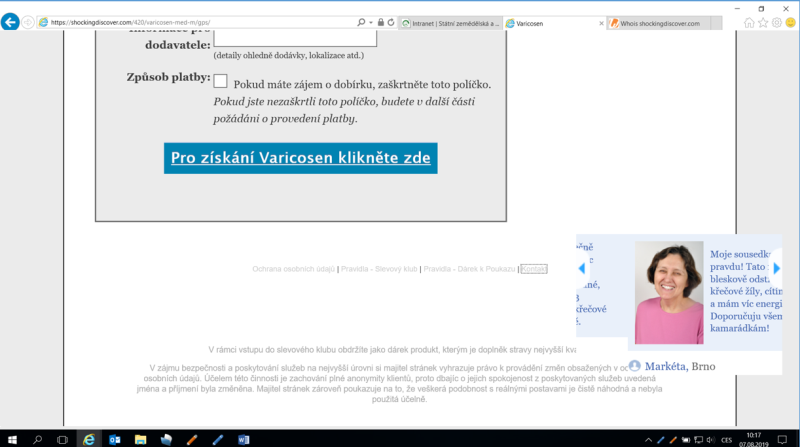This screenshot has width=800, height=447.
Task: Click the user avatar icon beside Markéta
Action: pyautogui.click(x=634, y=366)
